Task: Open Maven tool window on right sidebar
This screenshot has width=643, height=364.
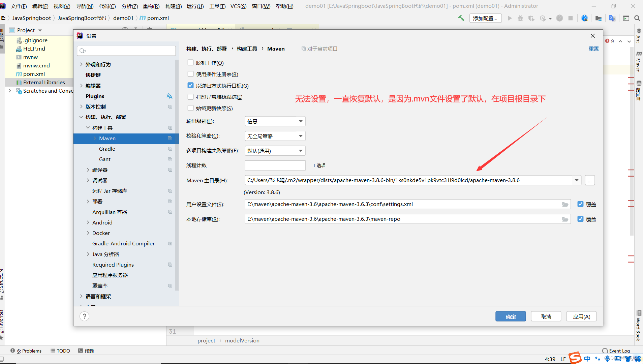Action: click(x=639, y=62)
